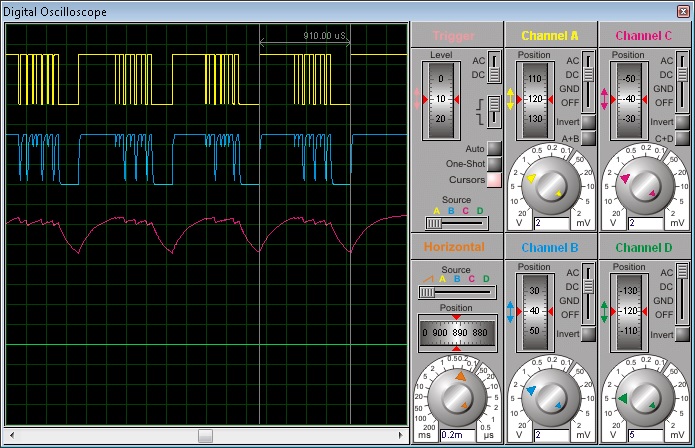Enable the A+B sum button
The height and width of the screenshot is (448, 695).
tap(588, 138)
